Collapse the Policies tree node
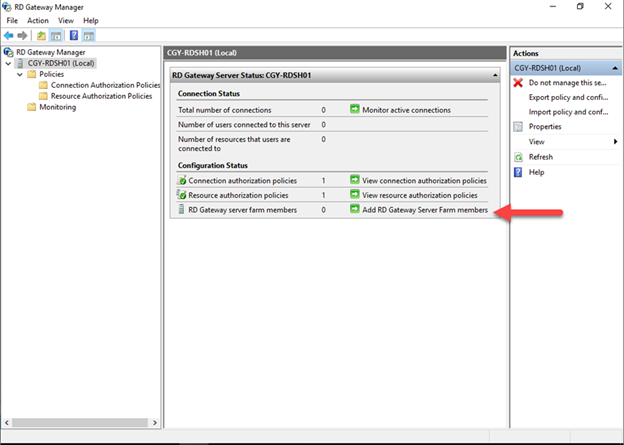This screenshot has width=624, height=445. point(20,74)
